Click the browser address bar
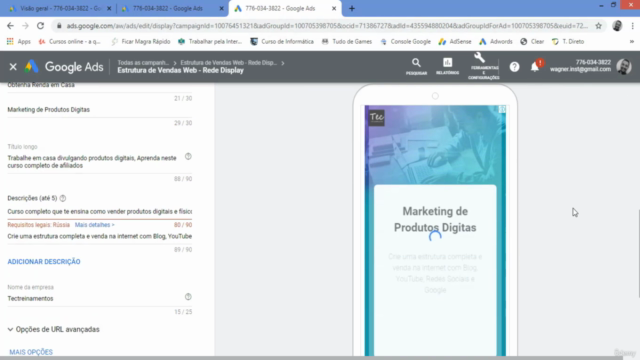 (x=327, y=26)
